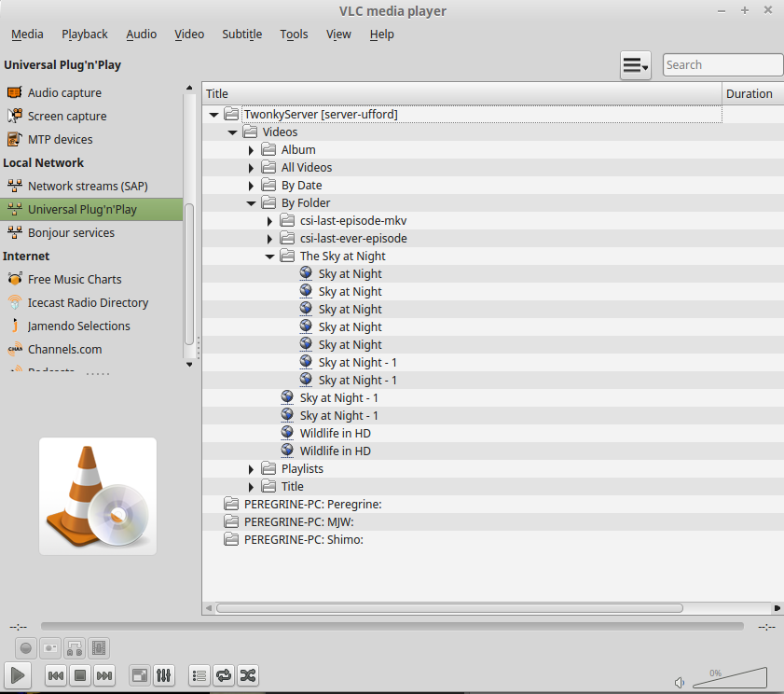
Task: Skip to previous media in playlist
Action: (56, 676)
